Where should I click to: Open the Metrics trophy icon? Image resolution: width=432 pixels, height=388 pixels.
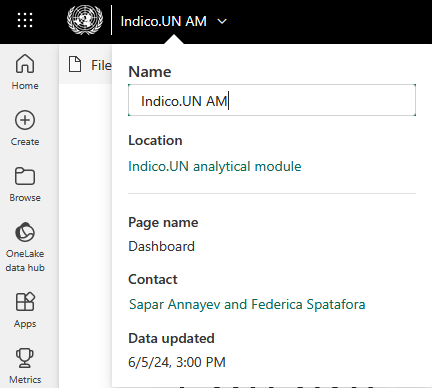pos(25,358)
